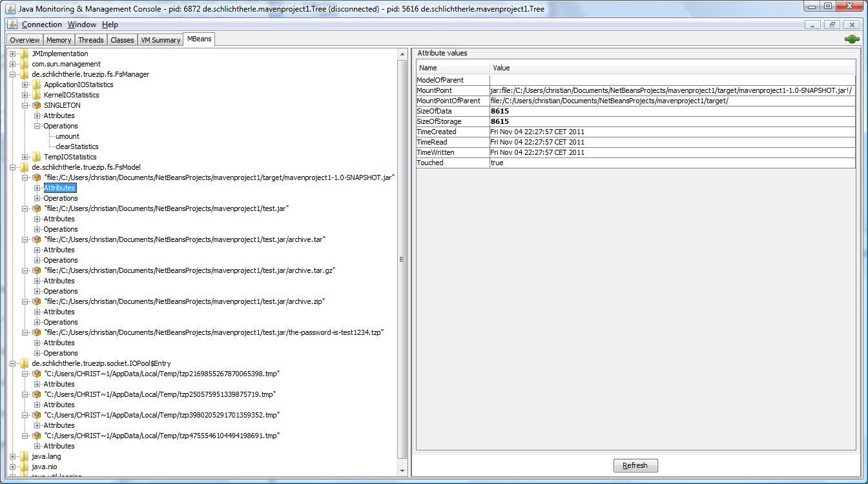Click the Refresh button
Viewport: 868px width, 484px height.
635,465
